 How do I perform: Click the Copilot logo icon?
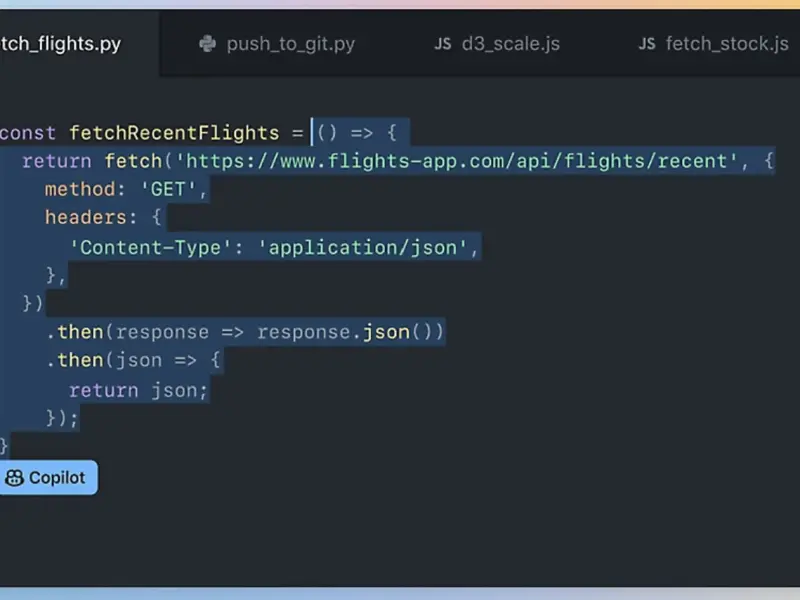point(14,478)
